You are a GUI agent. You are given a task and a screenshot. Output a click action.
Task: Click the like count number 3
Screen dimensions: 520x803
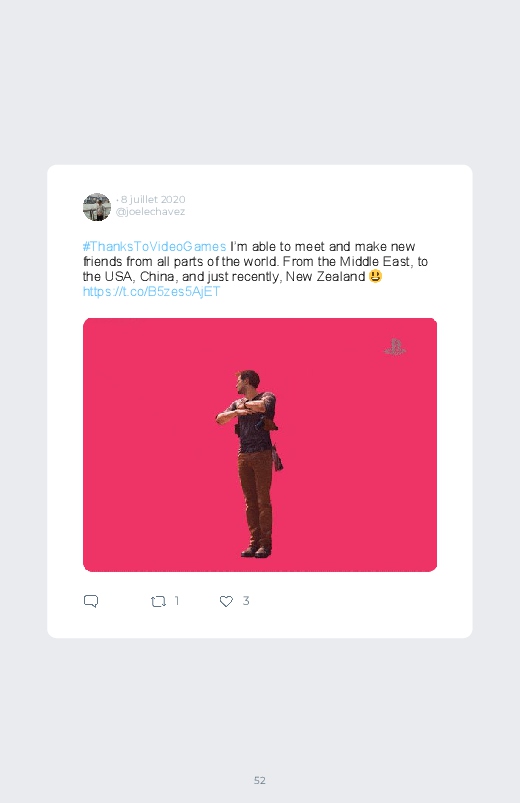[x=246, y=600]
